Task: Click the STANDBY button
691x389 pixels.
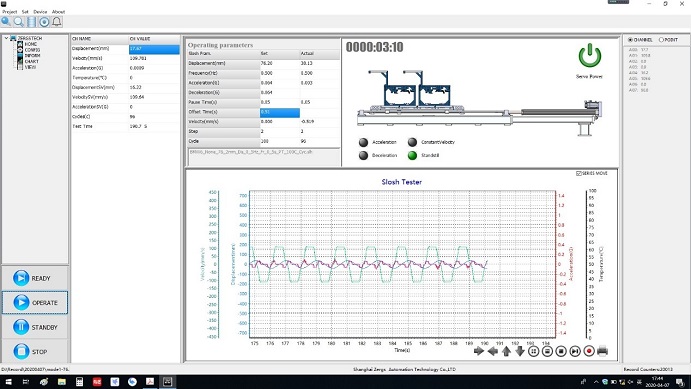Action: tap(35, 327)
